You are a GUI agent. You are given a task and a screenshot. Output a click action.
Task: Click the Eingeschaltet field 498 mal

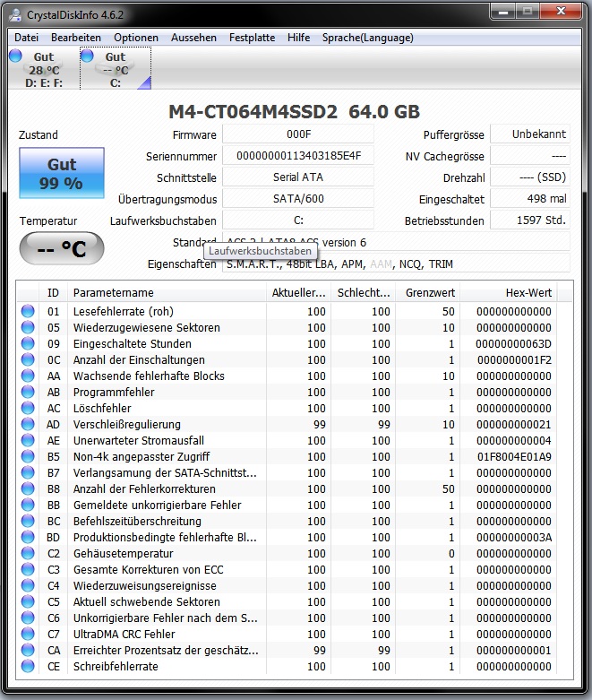pos(530,199)
